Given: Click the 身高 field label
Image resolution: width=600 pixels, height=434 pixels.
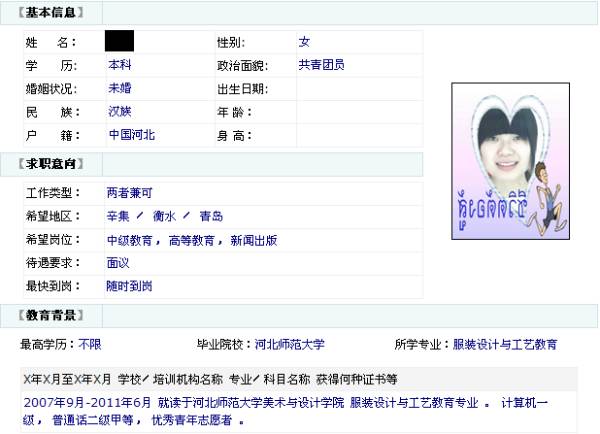Looking at the screenshot, I should point(234,135).
